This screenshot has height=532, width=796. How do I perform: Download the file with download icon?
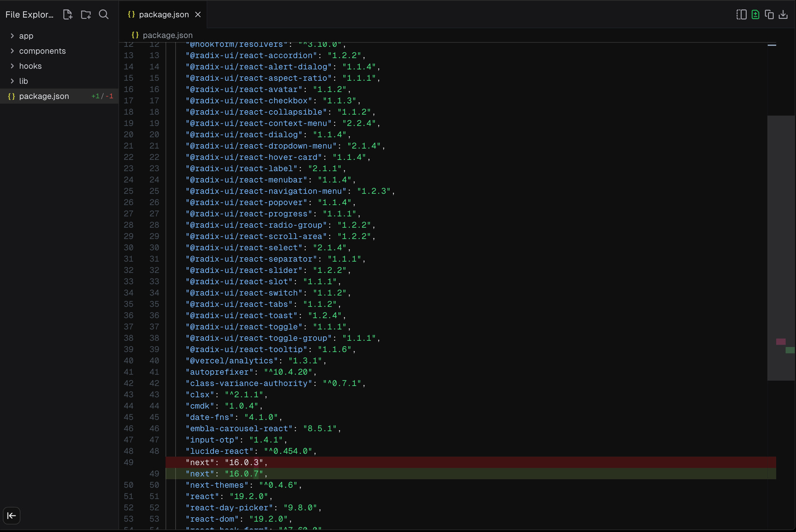pos(783,15)
